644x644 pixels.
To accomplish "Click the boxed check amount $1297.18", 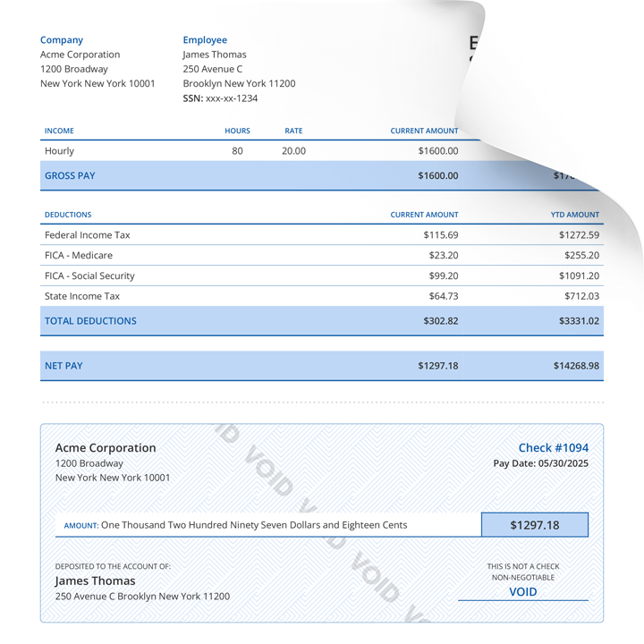I will tap(535, 525).
